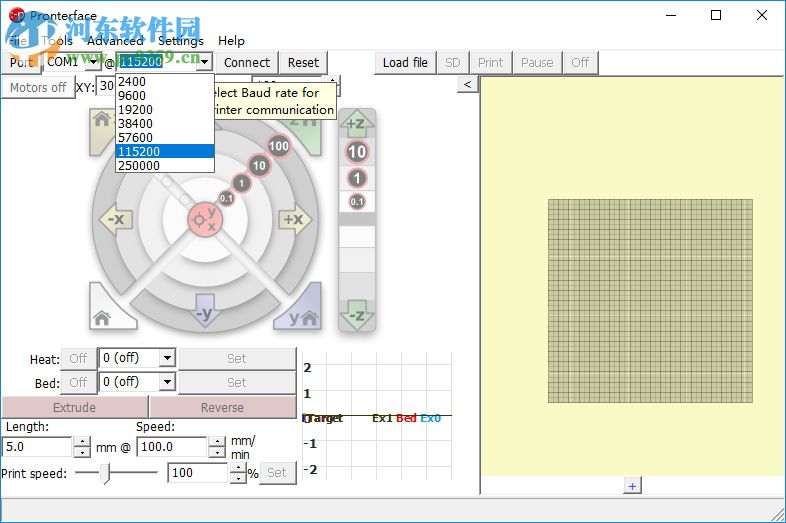This screenshot has width=786, height=523.
Task: Choose 38400 baud rate option
Action: pyautogui.click(x=165, y=123)
